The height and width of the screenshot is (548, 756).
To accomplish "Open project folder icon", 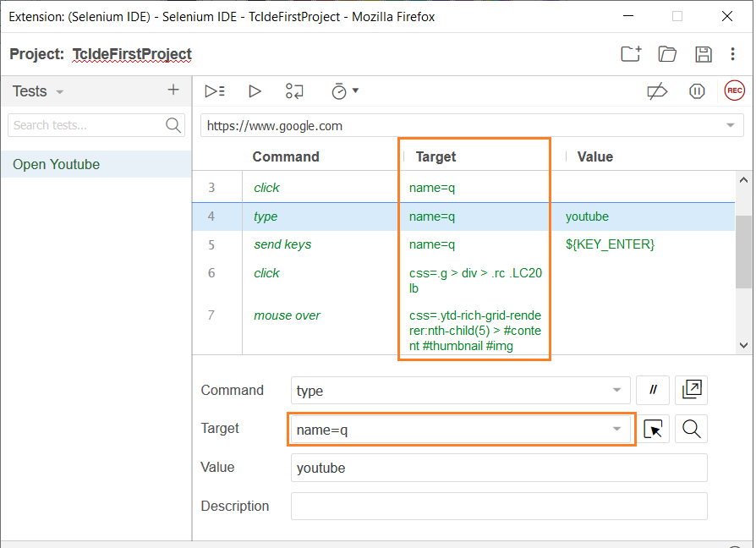I will tap(667, 53).
